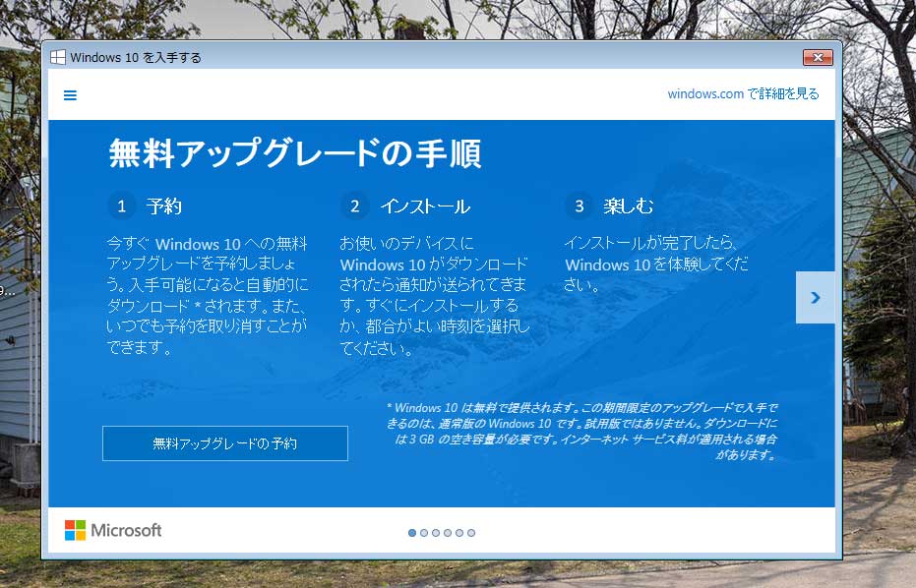Go to the next slide with the right chevron

pos(815,297)
